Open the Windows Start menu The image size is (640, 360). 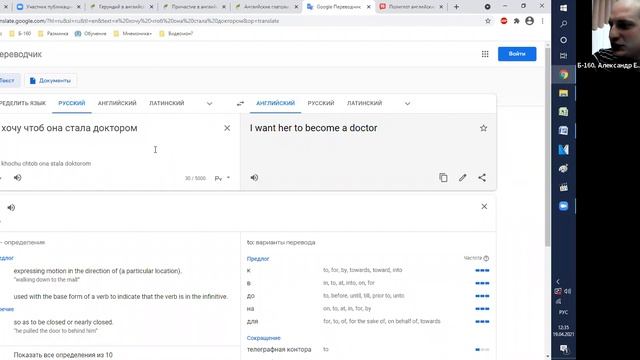click(x=564, y=8)
